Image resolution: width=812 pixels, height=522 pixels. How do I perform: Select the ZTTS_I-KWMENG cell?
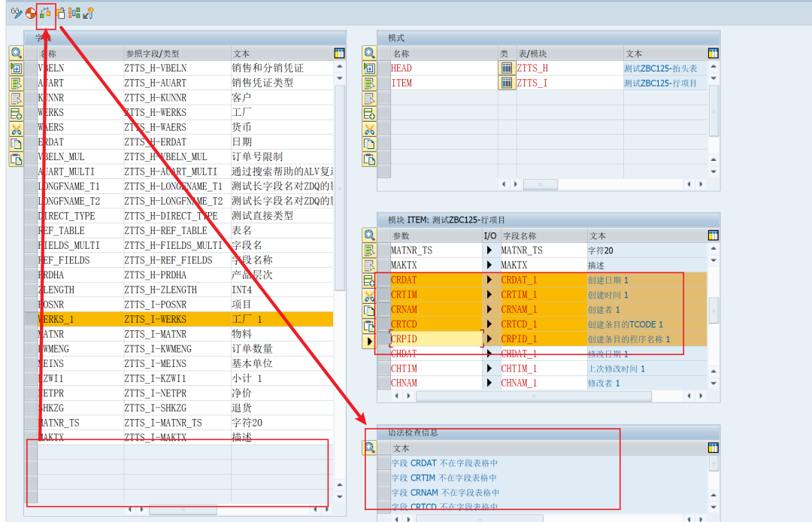[177, 349]
